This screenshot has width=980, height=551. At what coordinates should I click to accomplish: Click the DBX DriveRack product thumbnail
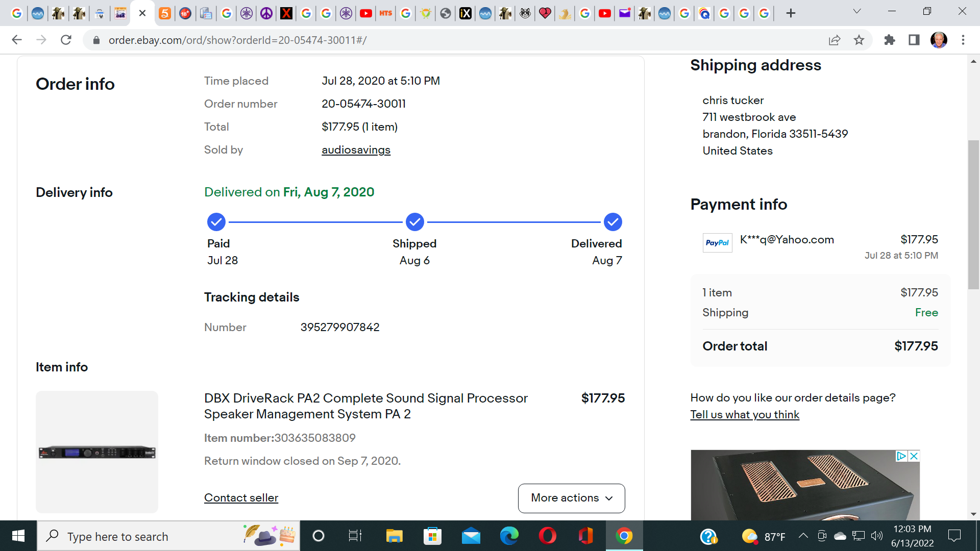click(x=97, y=452)
